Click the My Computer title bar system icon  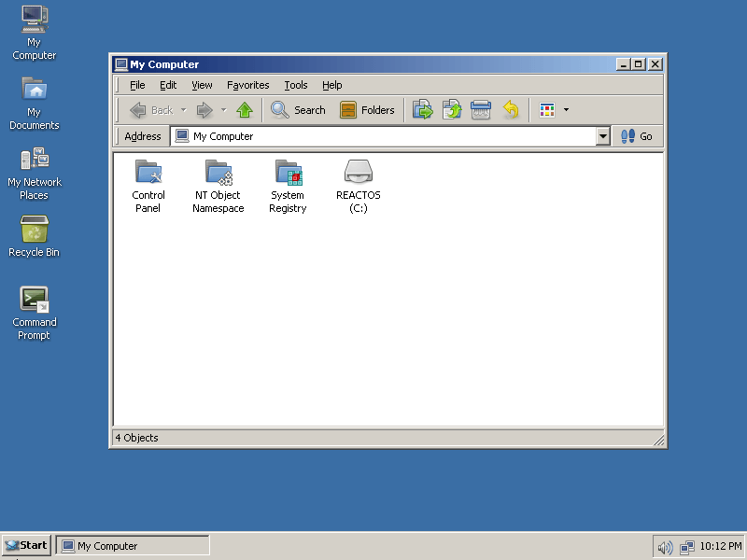pos(121,64)
